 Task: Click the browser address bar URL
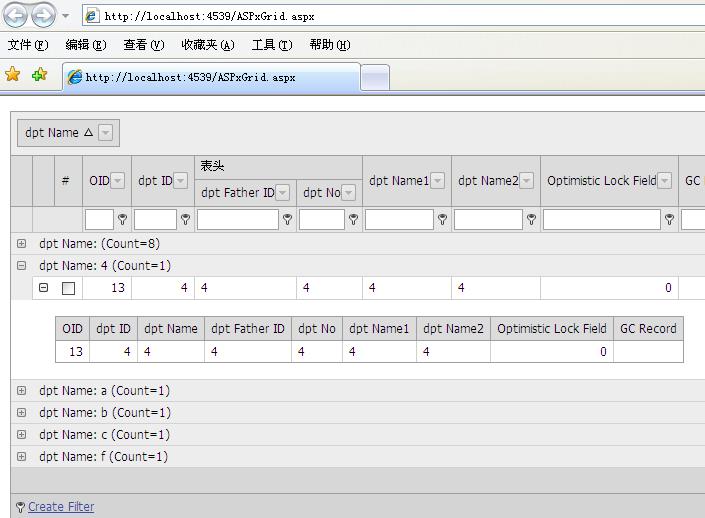210,16
